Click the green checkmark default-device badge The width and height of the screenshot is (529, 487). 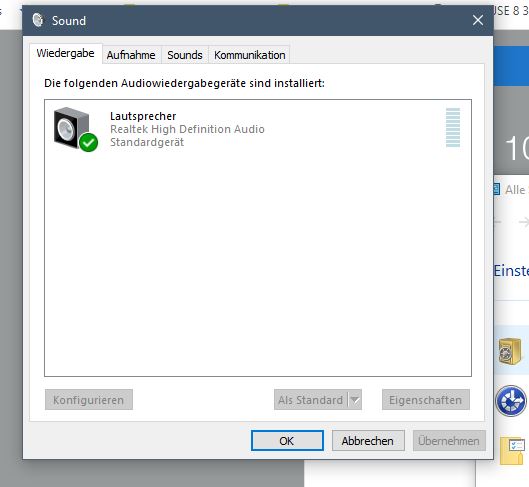click(x=89, y=142)
